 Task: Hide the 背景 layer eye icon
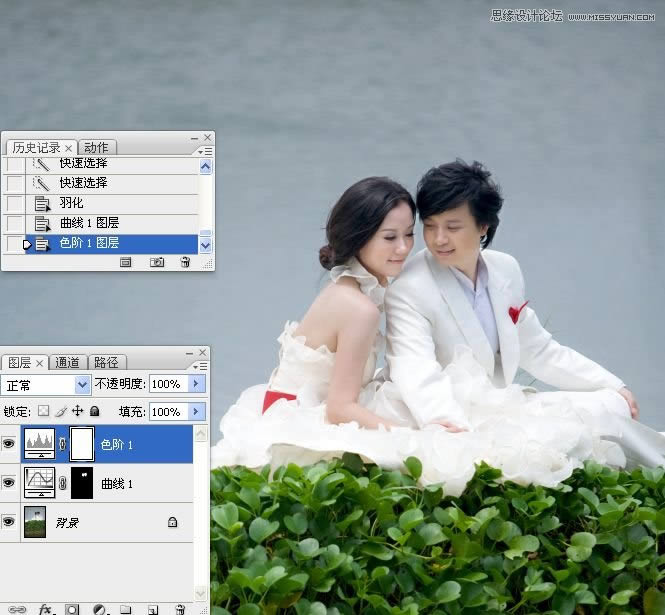click(x=9, y=521)
